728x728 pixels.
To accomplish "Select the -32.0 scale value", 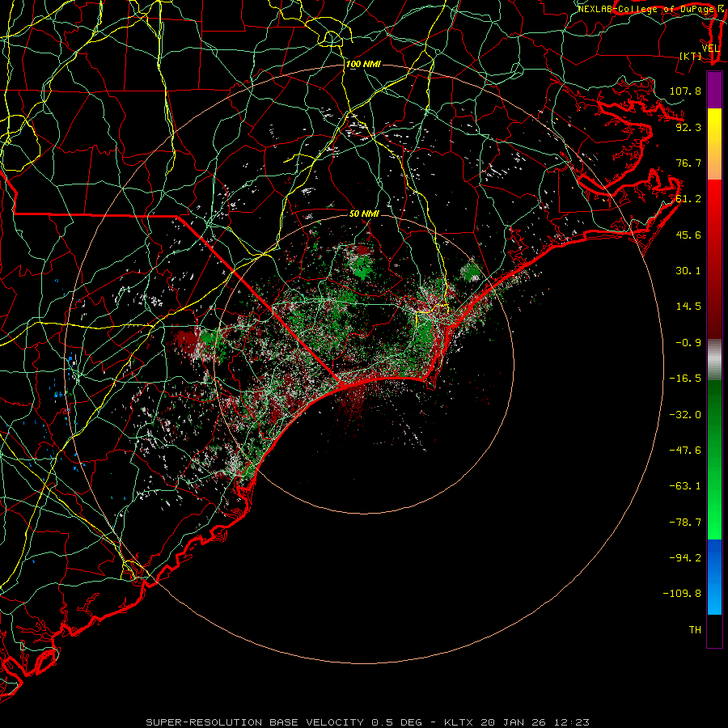I will 685,415.
